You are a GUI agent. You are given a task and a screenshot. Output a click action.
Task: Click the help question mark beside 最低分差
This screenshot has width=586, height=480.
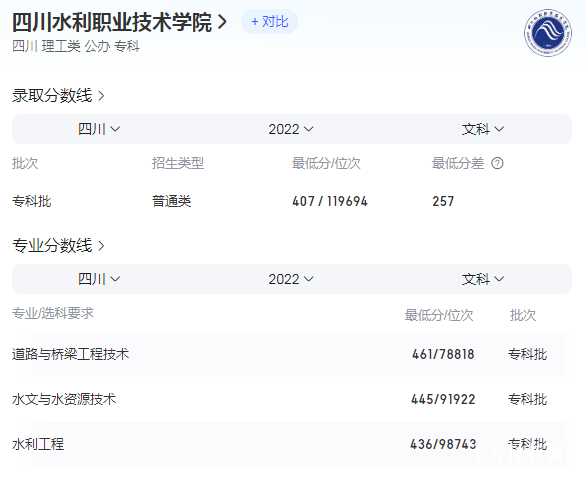(497, 163)
